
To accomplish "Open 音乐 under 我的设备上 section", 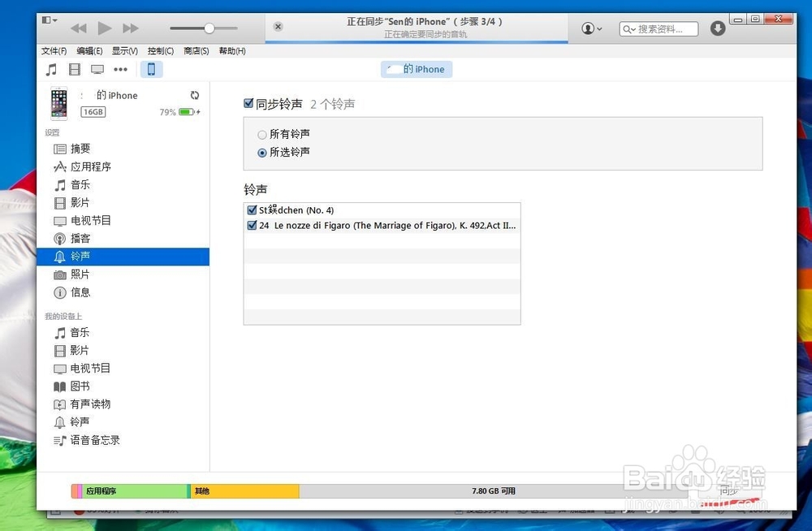I will (123, 333).
